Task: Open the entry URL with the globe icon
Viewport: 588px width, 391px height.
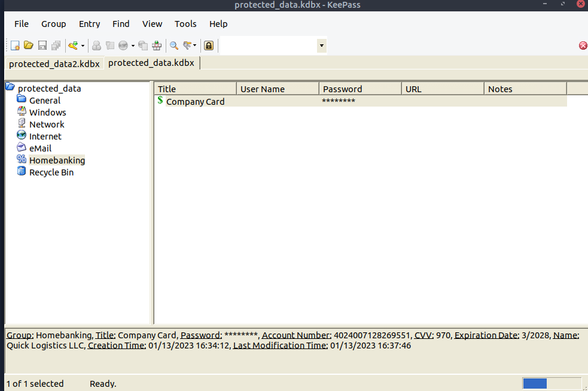Action: coord(124,46)
